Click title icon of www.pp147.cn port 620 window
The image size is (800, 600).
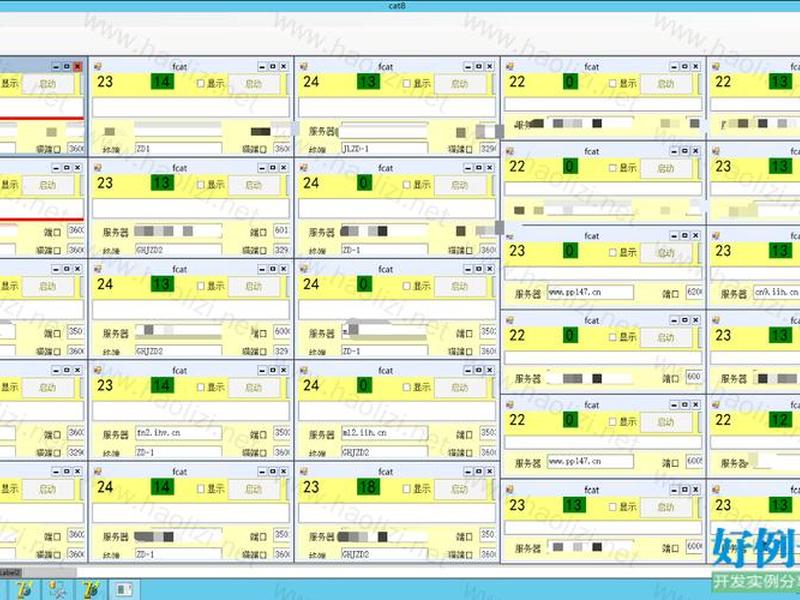pos(510,236)
